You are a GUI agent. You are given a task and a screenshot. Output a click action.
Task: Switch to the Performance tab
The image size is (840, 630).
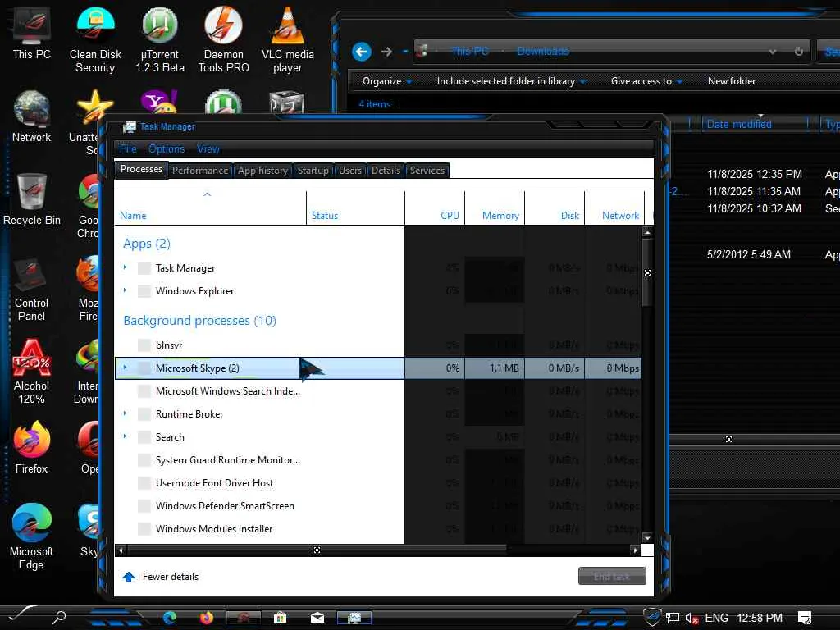[x=200, y=171]
